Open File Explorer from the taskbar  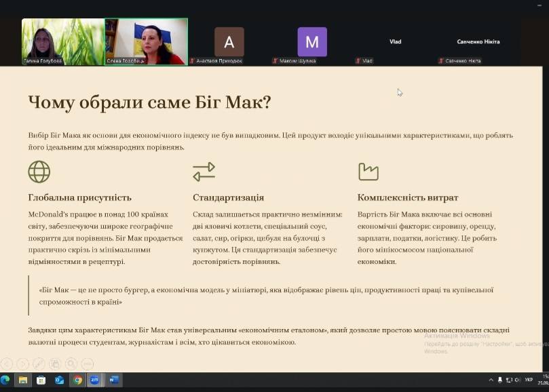pos(23,380)
